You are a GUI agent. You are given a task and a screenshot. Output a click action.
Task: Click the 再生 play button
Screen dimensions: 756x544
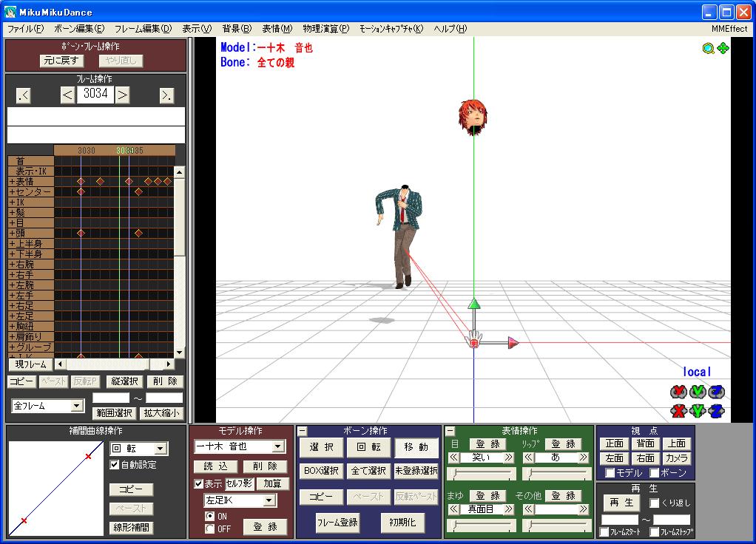[621, 503]
